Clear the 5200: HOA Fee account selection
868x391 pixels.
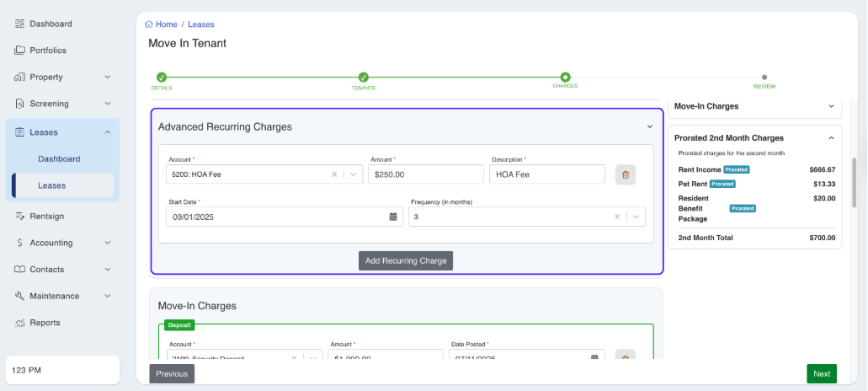[334, 174]
